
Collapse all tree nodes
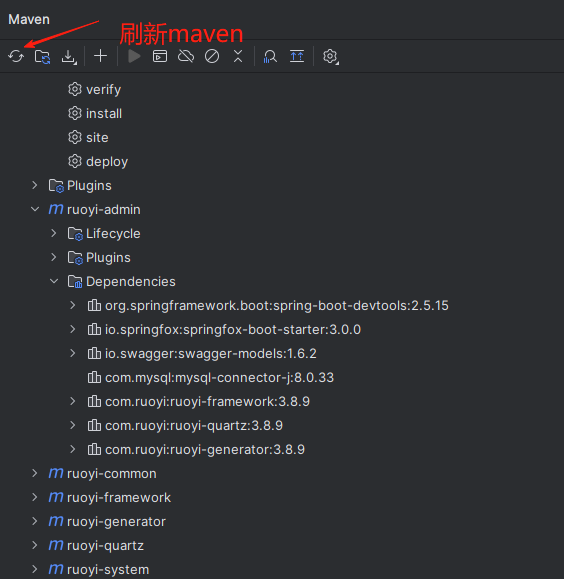point(238,56)
